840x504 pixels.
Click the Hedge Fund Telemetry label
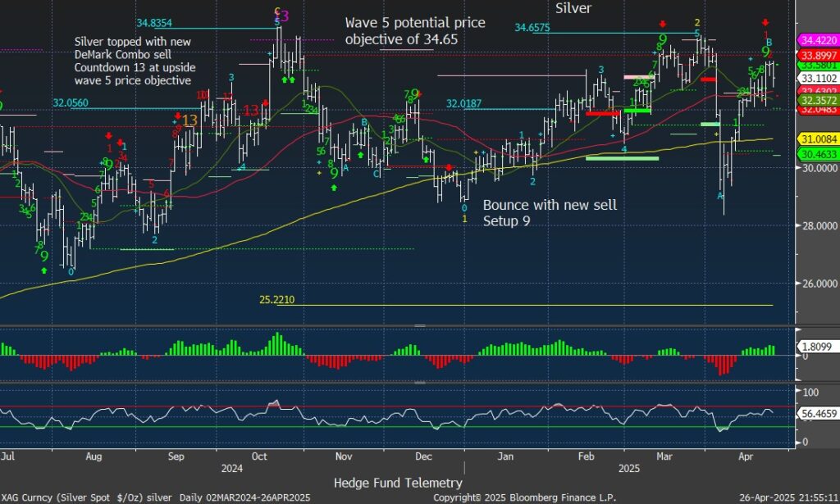[x=398, y=483]
